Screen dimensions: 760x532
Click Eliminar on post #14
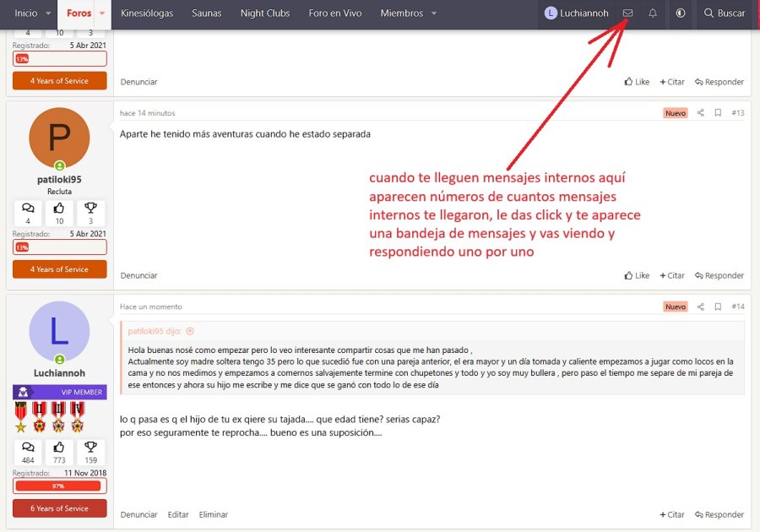(213, 514)
